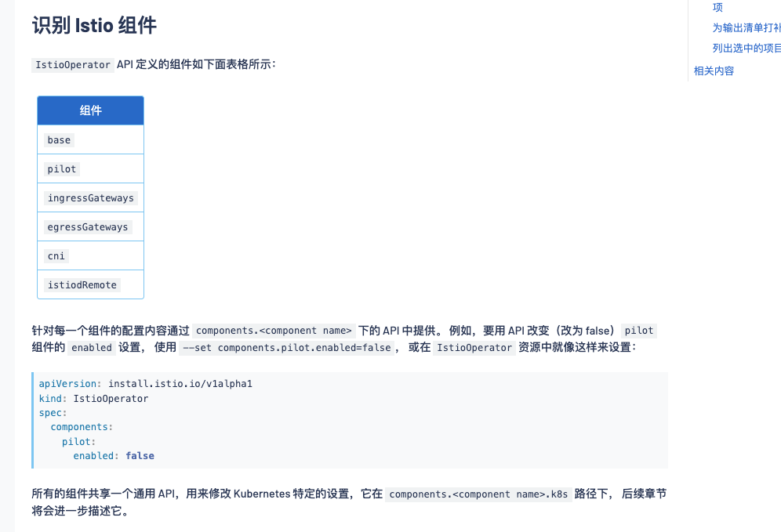The image size is (781, 532).
Task: Click the kind: IstioOperator code line
Action: coord(93,399)
